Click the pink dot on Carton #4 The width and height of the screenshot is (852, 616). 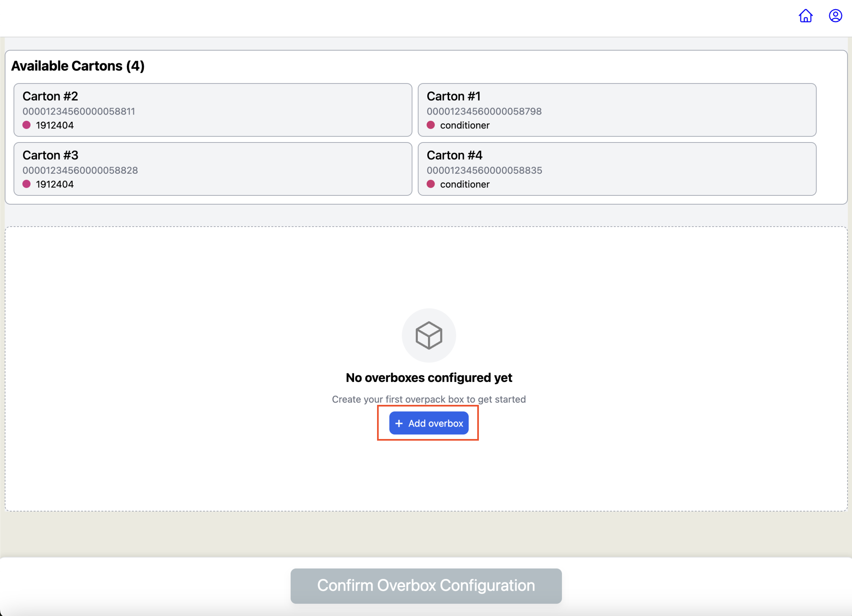431,184
